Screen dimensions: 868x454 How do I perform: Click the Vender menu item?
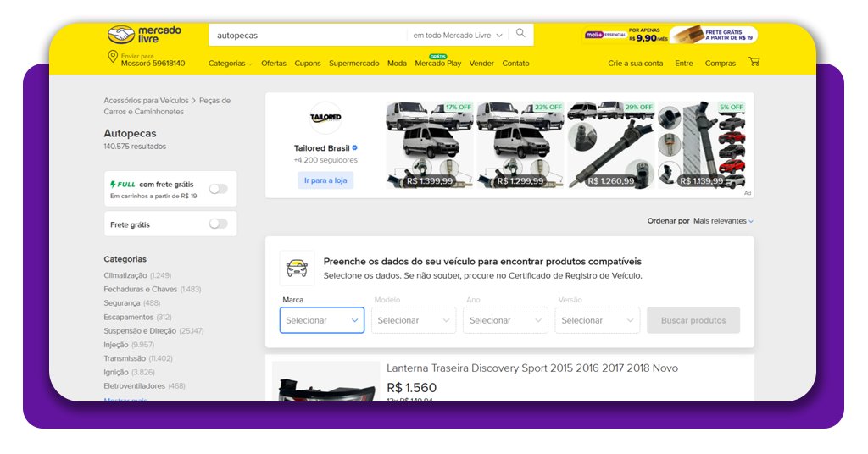click(481, 64)
